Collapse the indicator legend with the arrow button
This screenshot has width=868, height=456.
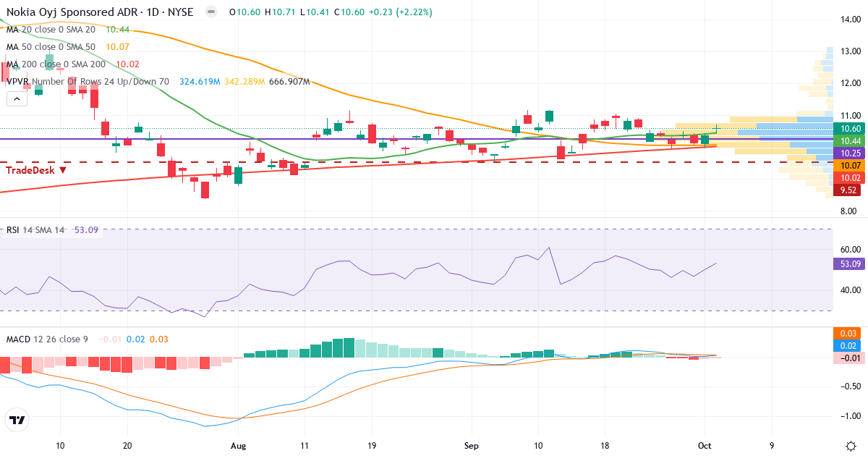tap(16, 99)
